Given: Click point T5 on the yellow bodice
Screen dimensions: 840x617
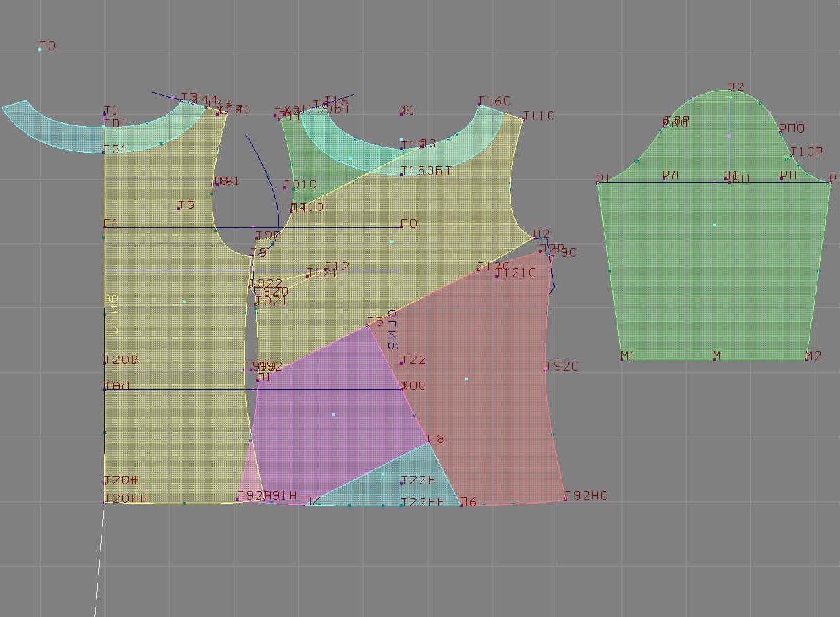Looking at the screenshot, I should 179,208.
